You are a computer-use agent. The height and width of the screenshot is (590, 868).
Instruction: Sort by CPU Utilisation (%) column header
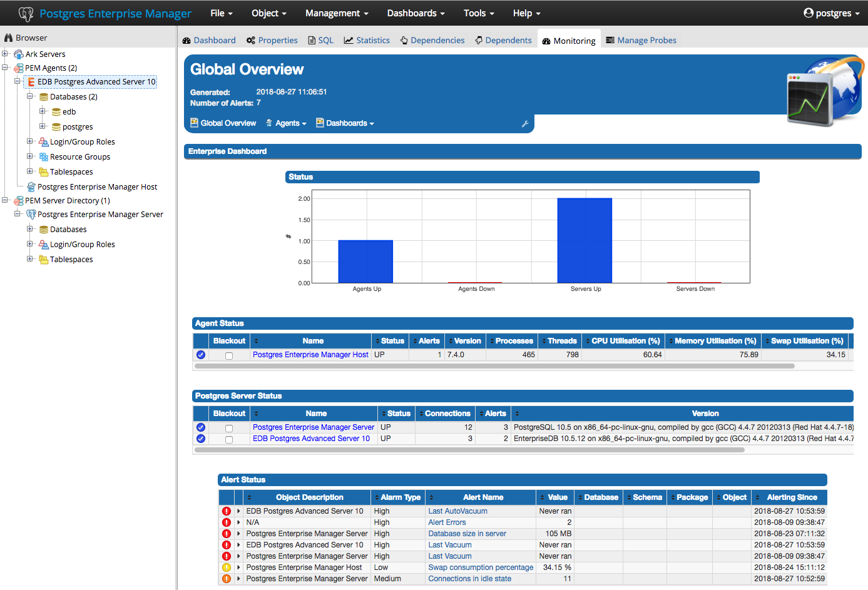point(623,341)
